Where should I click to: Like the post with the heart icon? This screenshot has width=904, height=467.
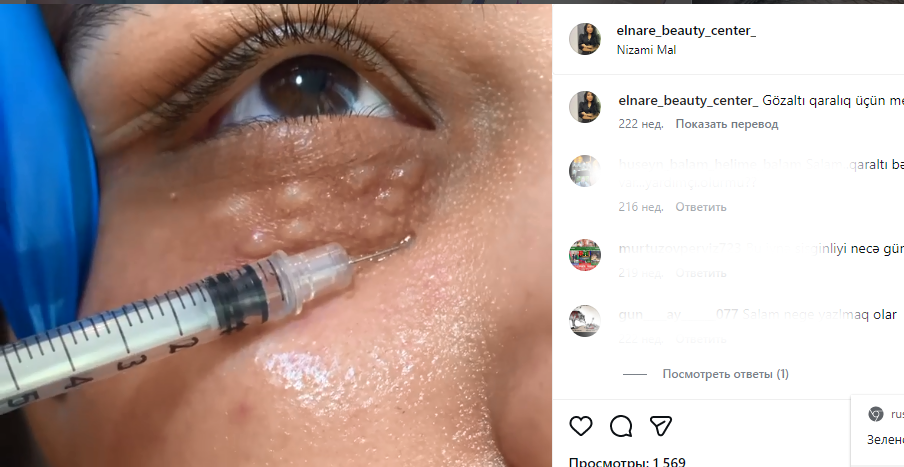coord(581,426)
